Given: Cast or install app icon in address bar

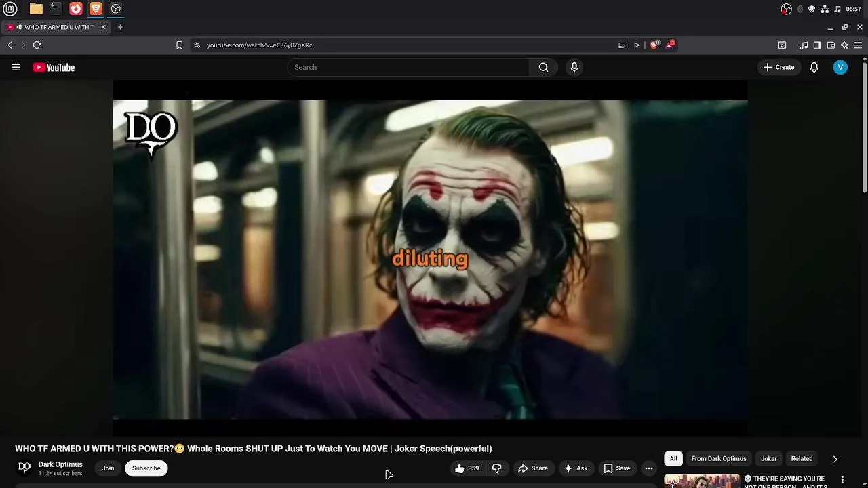Looking at the screenshot, I should (622, 45).
